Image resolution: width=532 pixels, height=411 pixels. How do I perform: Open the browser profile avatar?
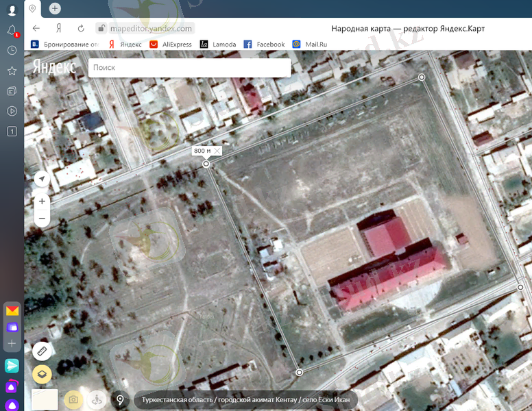coord(12,10)
